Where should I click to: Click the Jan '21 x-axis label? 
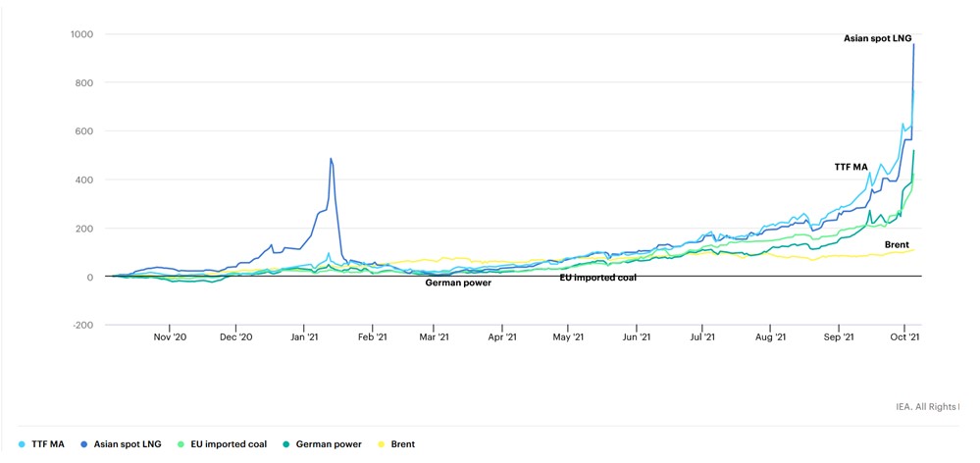(304, 335)
